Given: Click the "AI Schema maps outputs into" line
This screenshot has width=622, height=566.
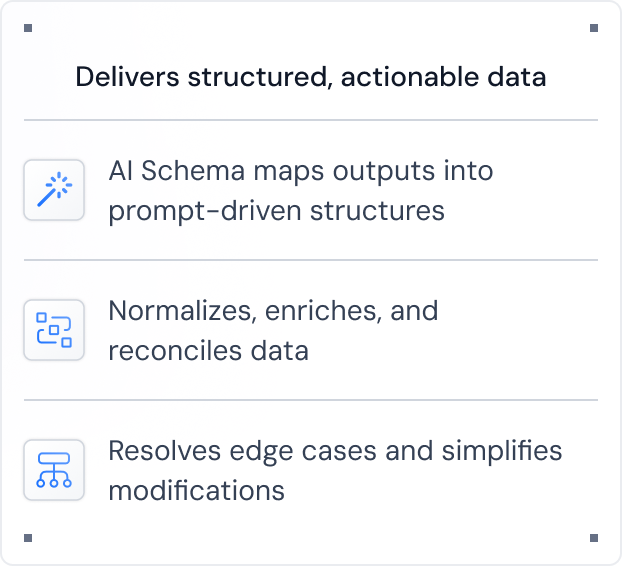Looking at the screenshot, I should pyautogui.click(x=301, y=172).
